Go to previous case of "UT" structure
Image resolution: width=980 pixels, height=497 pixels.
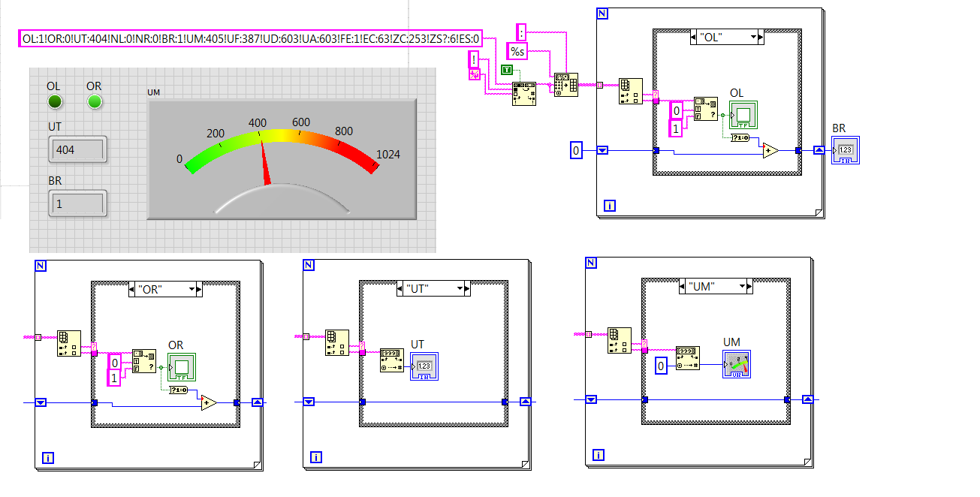[400, 288]
